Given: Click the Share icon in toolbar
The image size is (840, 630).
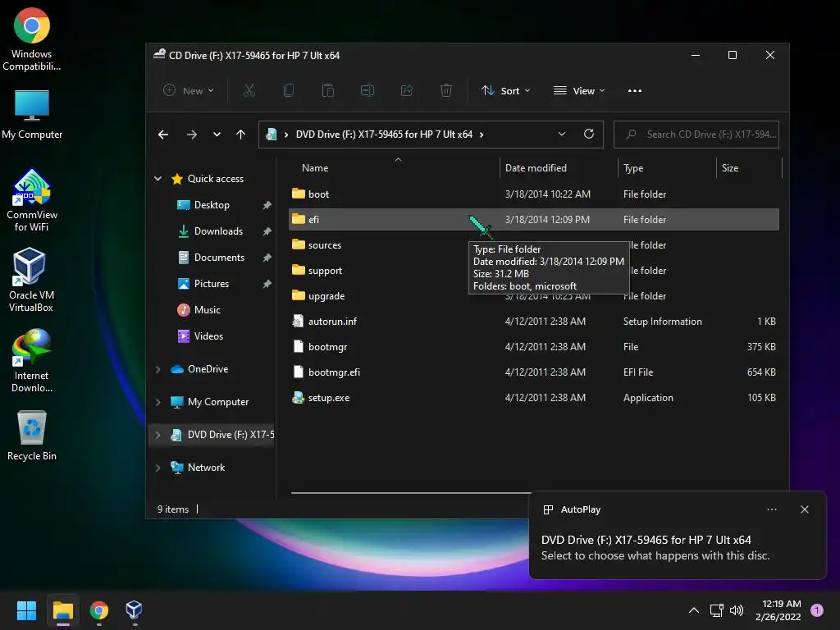Looking at the screenshot, I should click(x=407, y=90).
